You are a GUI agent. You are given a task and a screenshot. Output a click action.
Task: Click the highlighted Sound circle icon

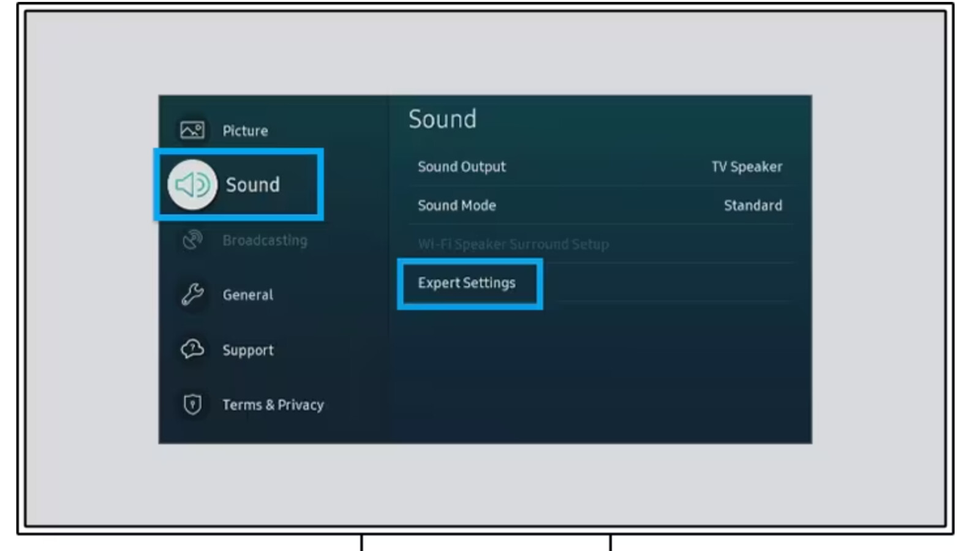point(192,185)
